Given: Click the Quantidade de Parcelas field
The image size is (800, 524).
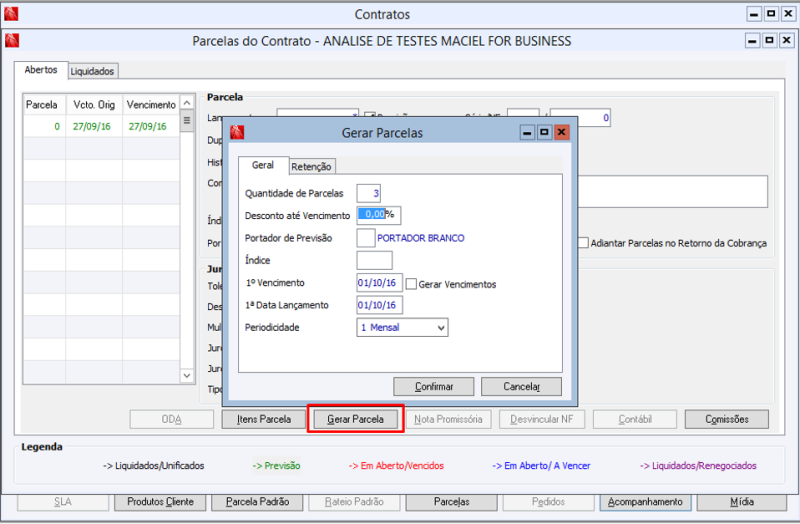Looking at the screenshot, I should [368, 193].
